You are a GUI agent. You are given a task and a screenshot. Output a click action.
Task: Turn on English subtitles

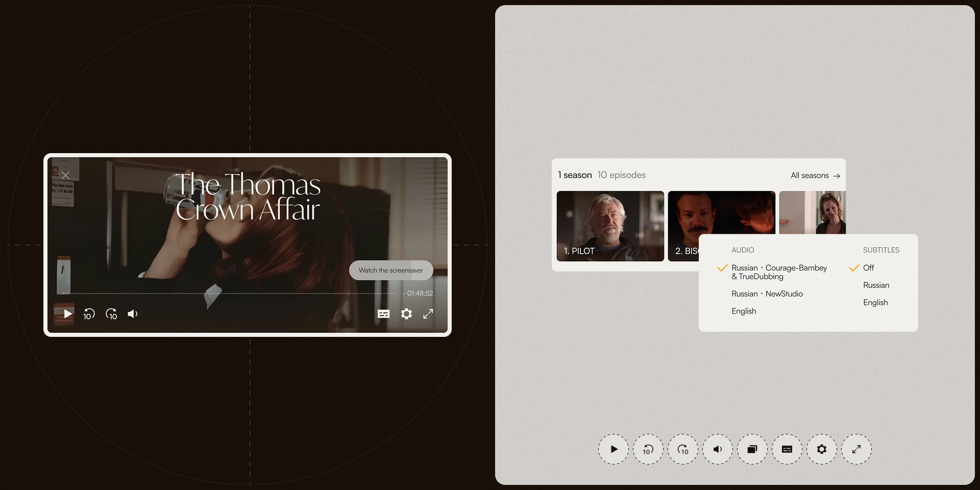(875, 303)
